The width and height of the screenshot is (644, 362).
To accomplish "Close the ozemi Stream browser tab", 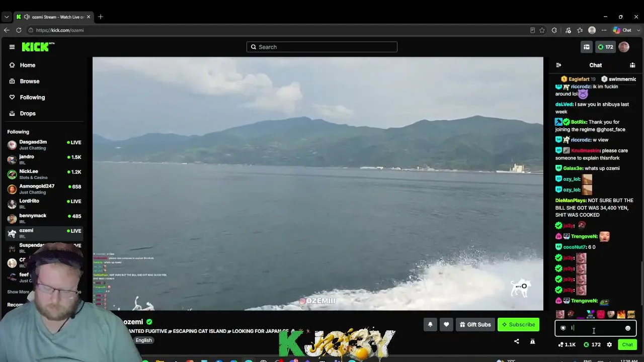I will (89, 17).
